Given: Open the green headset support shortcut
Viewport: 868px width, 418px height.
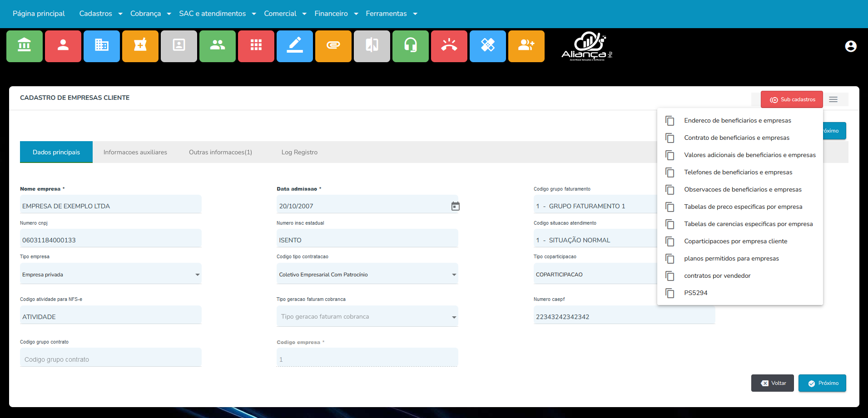Looking at the screenshot, I should coord(411,46).
